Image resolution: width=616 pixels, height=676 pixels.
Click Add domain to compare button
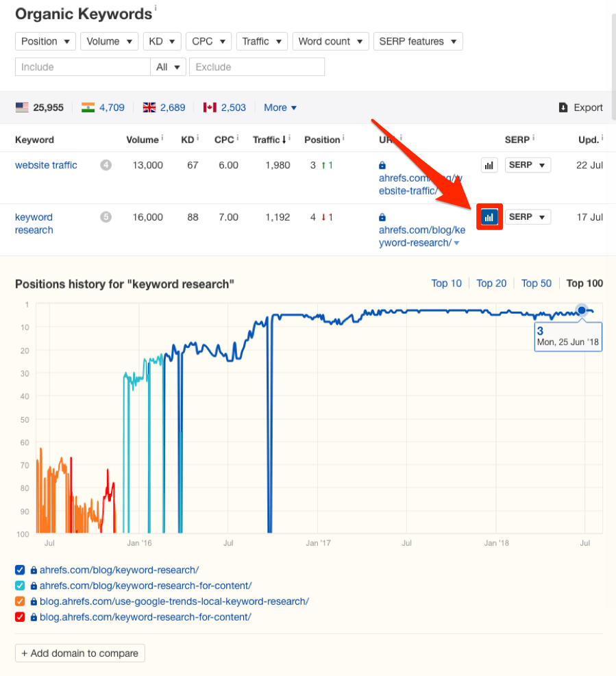point(79,653)
